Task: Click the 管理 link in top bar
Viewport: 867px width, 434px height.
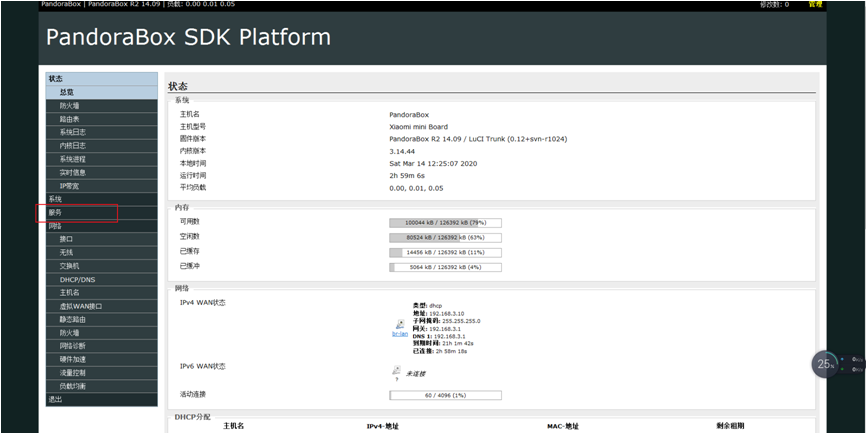Action: pyautogui.click(x=816, y=4)
